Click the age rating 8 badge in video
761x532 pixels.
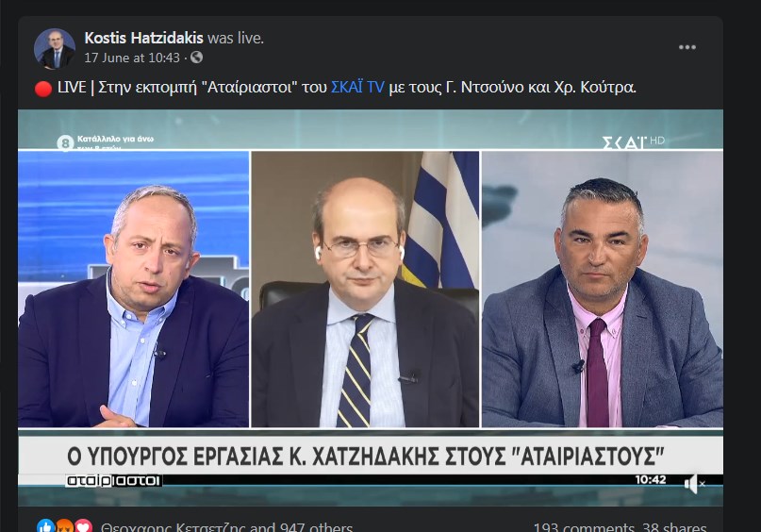click(x=65, y=142)
